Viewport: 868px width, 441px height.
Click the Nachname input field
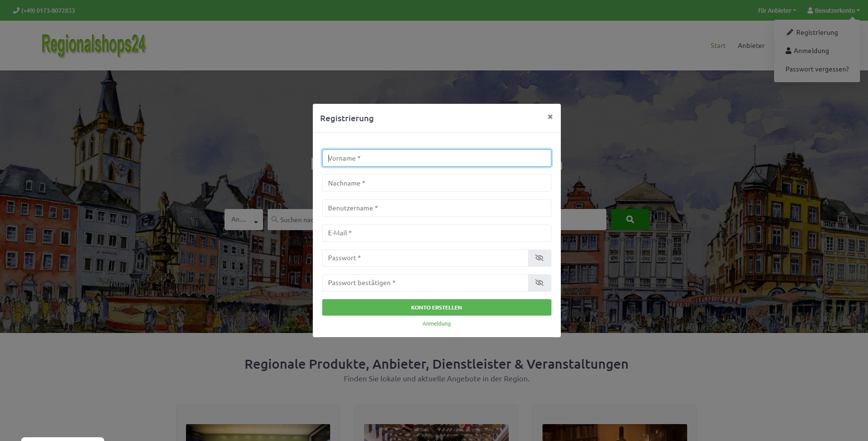click(x=436, y=183)
